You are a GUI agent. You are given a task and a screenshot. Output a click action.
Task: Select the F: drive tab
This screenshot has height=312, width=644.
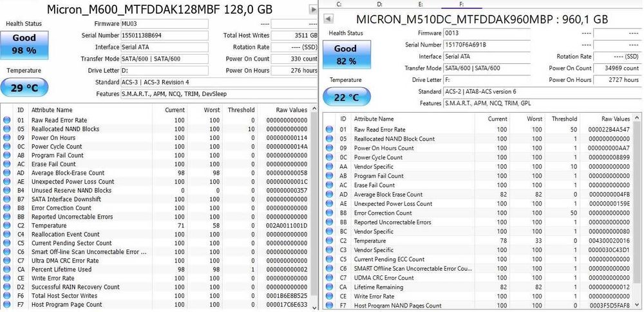click(x=462, y=4)
